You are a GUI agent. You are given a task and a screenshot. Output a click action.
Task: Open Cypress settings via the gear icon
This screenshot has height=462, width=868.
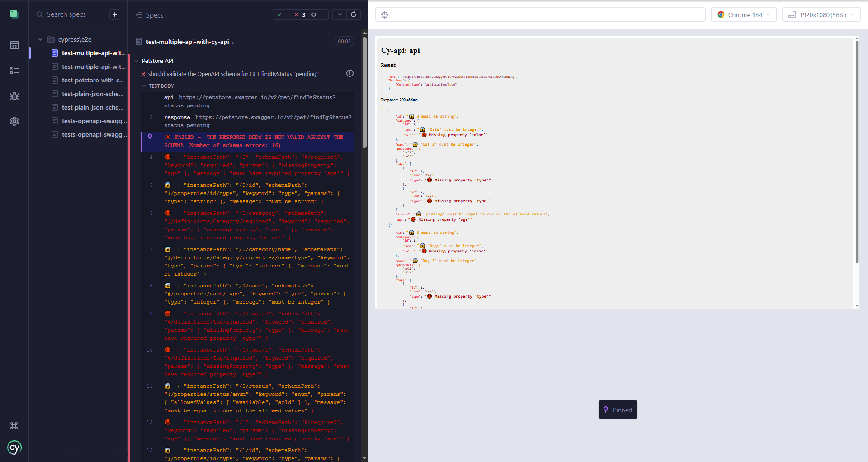(x=14, y=121)
